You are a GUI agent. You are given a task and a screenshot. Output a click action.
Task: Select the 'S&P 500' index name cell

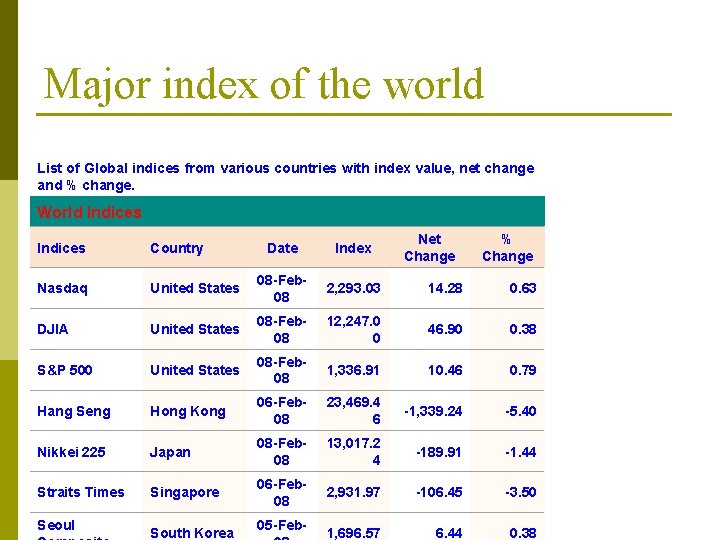(x=65, y=370)
